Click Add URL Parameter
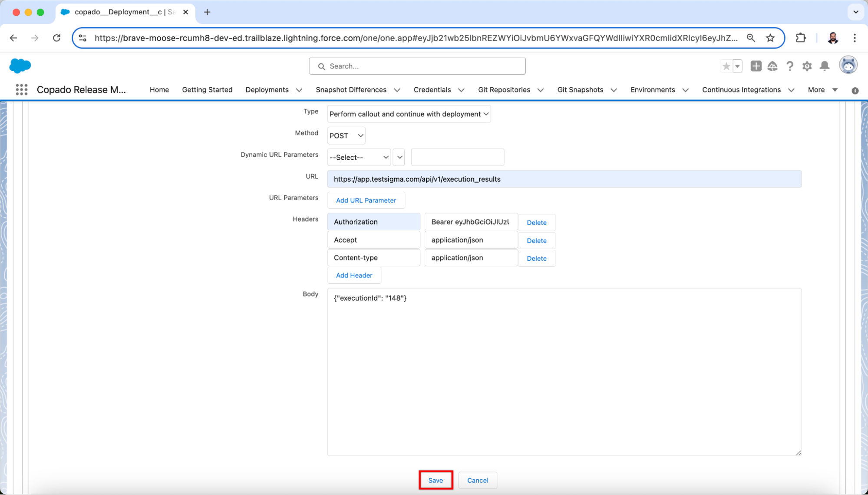Viewport: 868px width, 495px height. [x=366, y=200]
